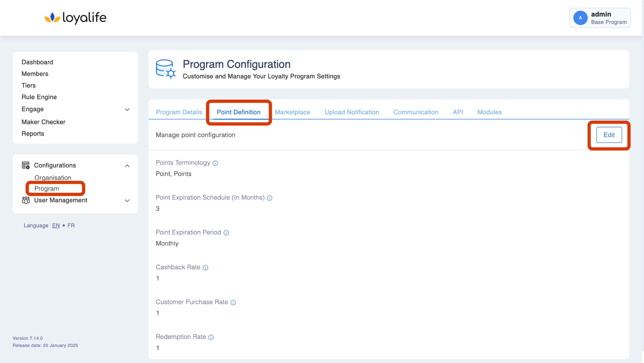Click the loyalife logo
Viewport: 644px width, 363px height.
point(75,18)
